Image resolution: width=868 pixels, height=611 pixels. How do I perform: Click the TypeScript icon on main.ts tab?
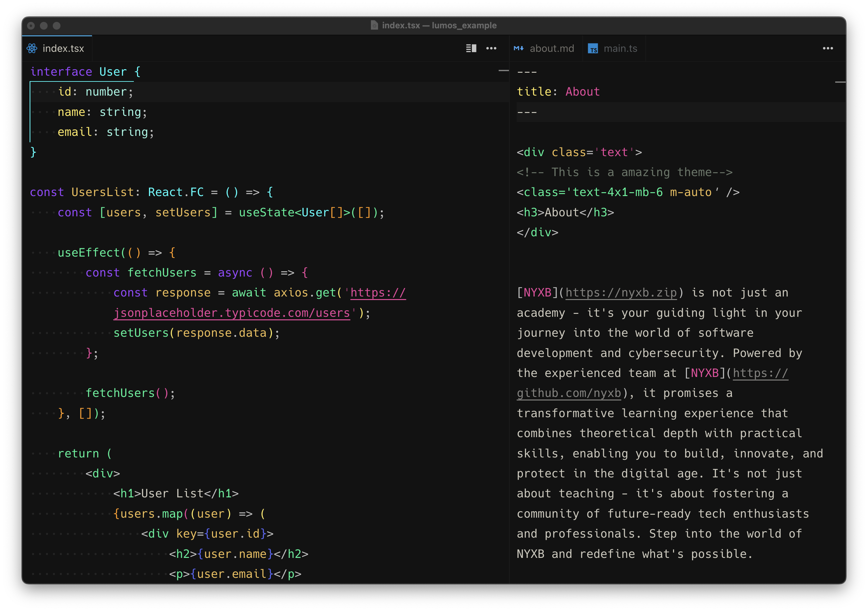click(x=593, y=49)
